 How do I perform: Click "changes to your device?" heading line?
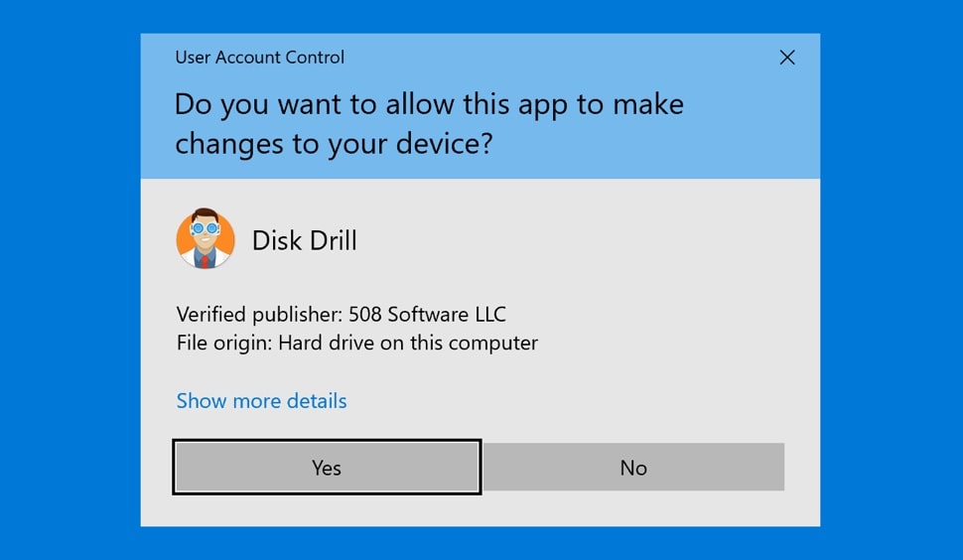[334, 144]
